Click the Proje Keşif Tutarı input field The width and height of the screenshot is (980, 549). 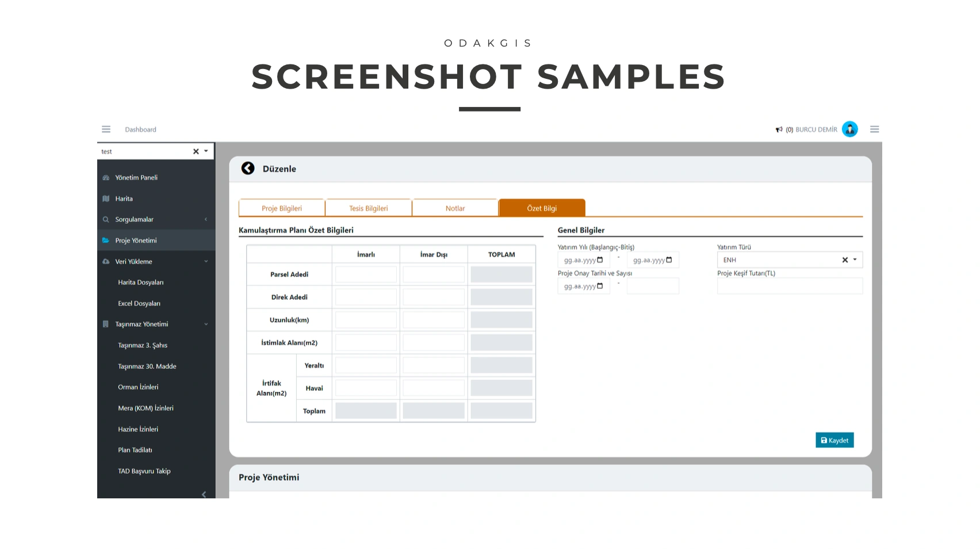pos(790,286)
